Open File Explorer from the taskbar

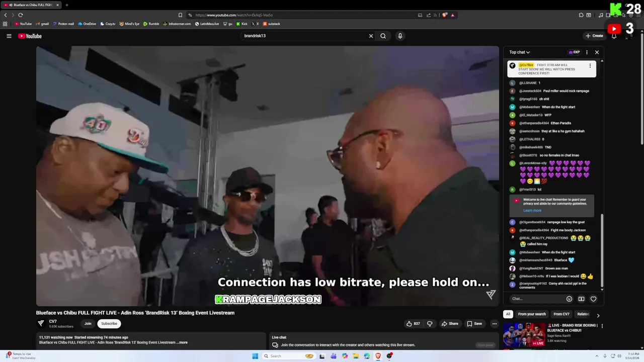356,356
